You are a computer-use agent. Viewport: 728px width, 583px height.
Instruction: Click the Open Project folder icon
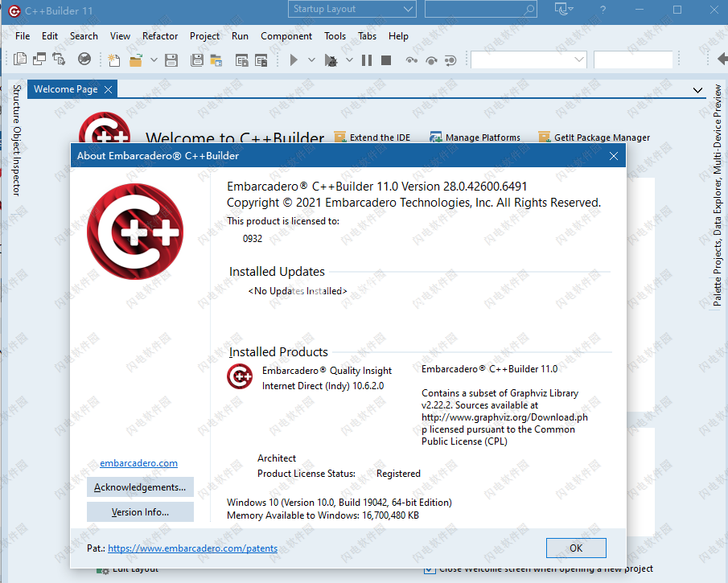(x=216, y=60)
